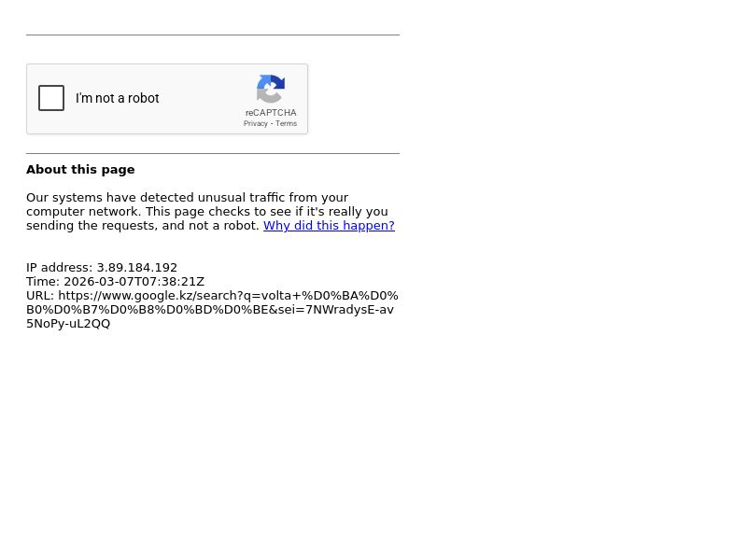Click the "Time:" label

coord(43,282)
